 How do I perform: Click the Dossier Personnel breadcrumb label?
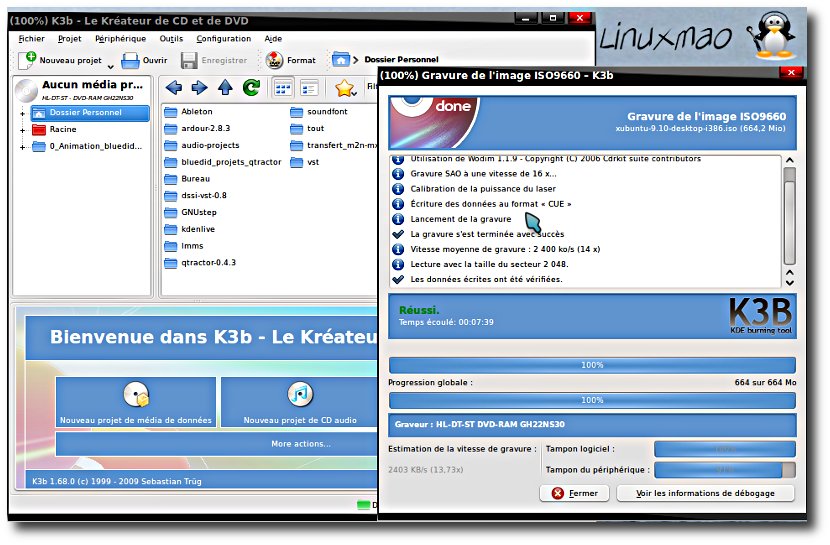pos(401,59)
